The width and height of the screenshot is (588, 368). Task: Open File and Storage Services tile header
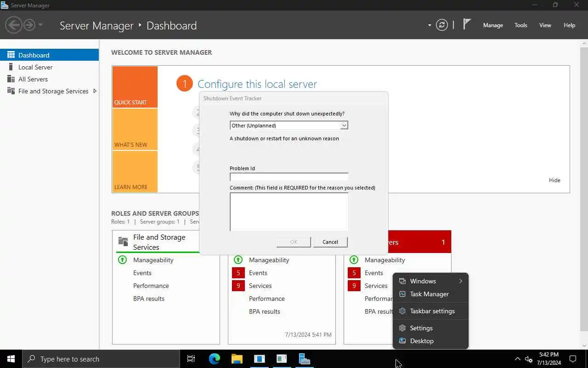click(x=159, y=242)
